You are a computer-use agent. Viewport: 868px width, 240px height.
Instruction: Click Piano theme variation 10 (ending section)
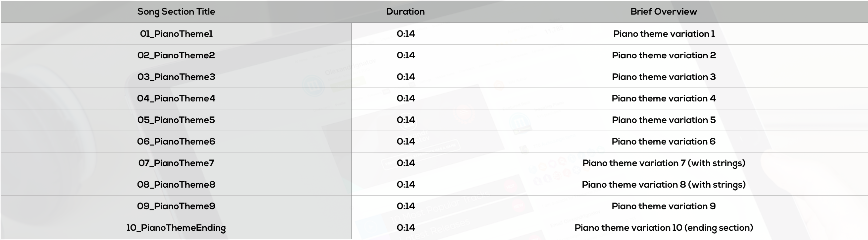(x=664, y=228)
